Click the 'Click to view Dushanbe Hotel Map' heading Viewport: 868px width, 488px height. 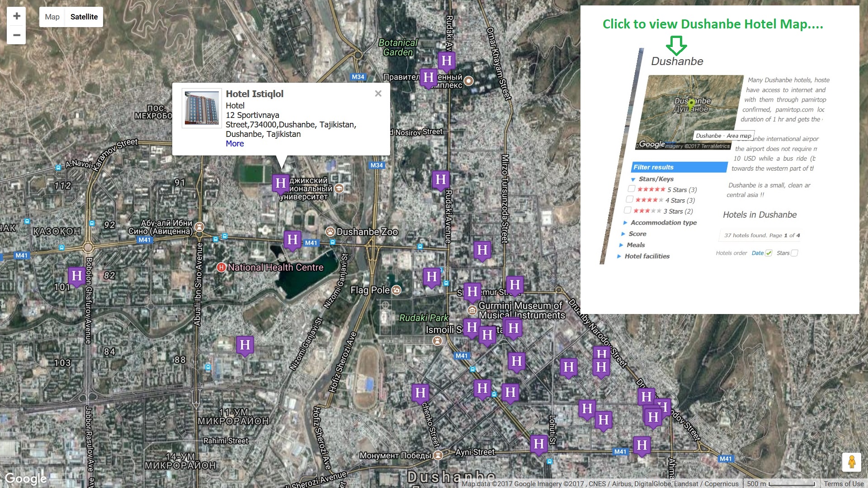point(713,24)
